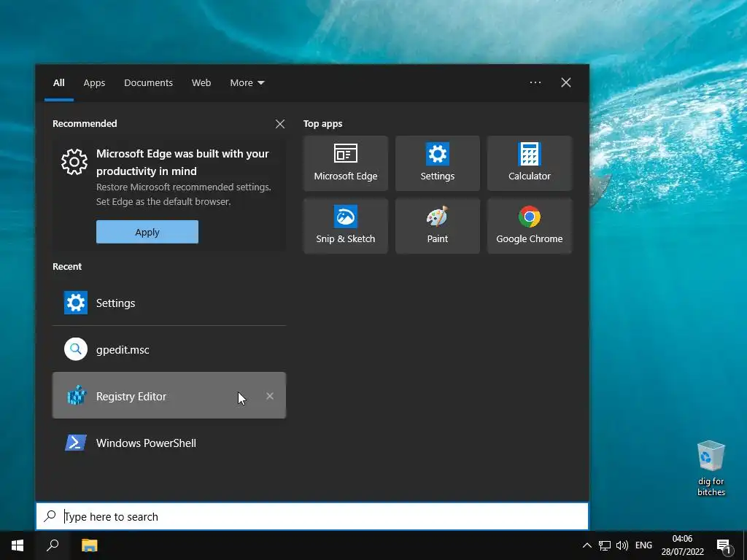Launch Windows PowerShell from Recent

click(169, 443)
